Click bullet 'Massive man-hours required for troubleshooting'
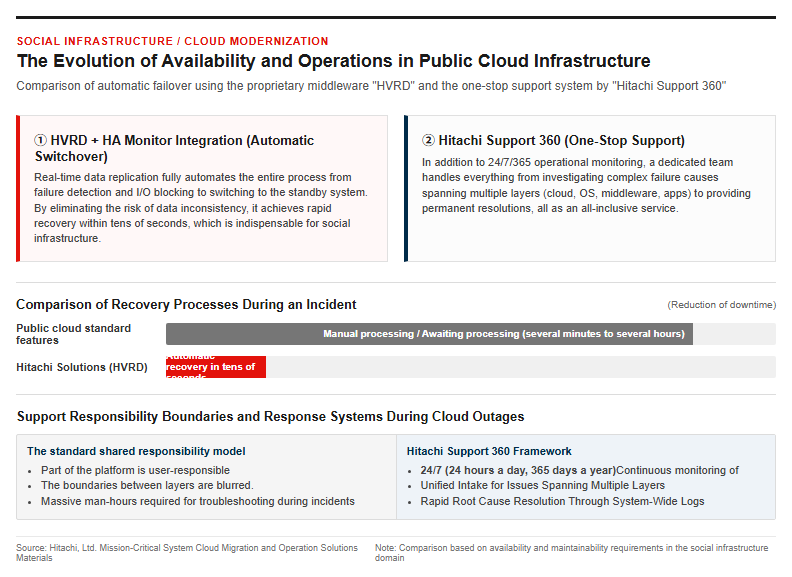Viewport: 792px width, 577px height. click(x=197, y=501)
